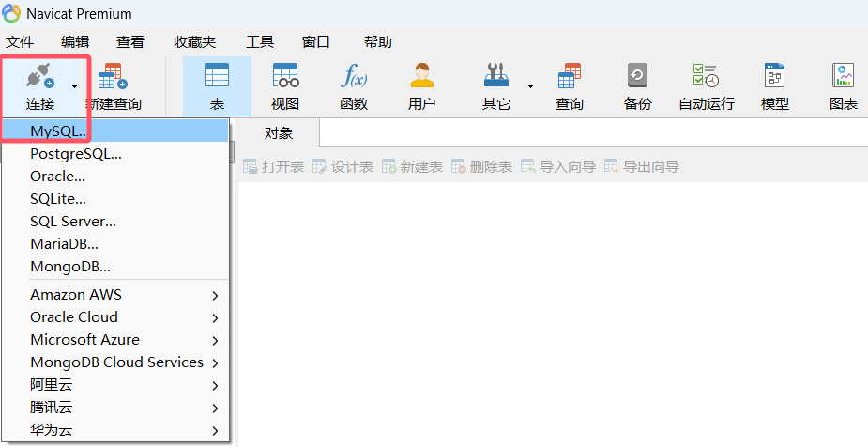868x447 pixels.
Task: Open the Query (查询) toolbar icon
Action: [x=569, y=76]
